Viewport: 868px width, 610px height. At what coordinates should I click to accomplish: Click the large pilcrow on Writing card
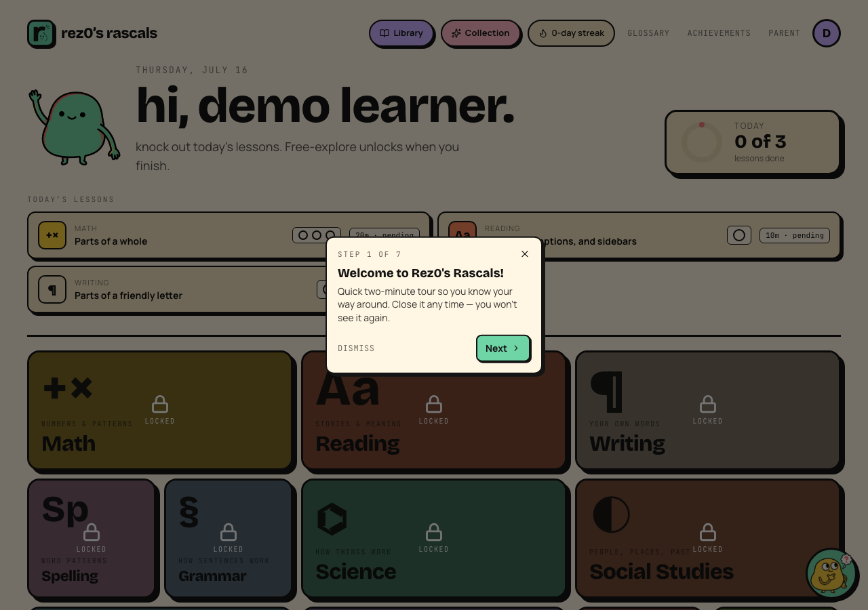click(x=606, y=392)
